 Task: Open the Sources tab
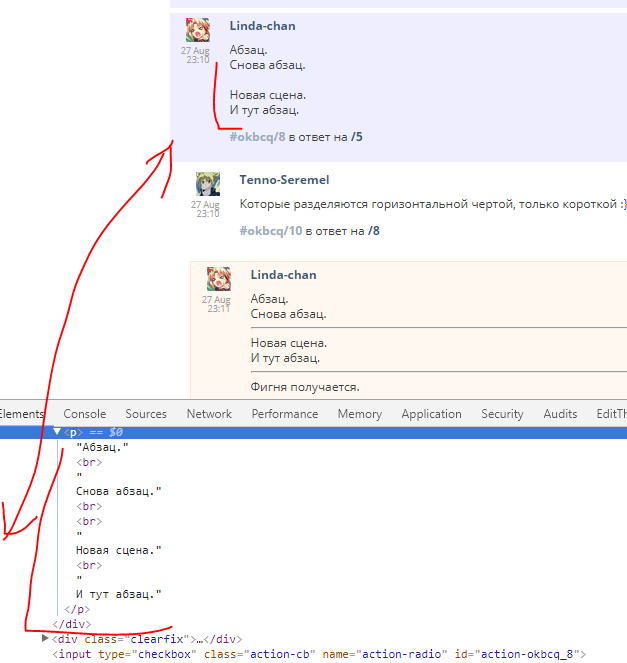[x=146, y=414]
